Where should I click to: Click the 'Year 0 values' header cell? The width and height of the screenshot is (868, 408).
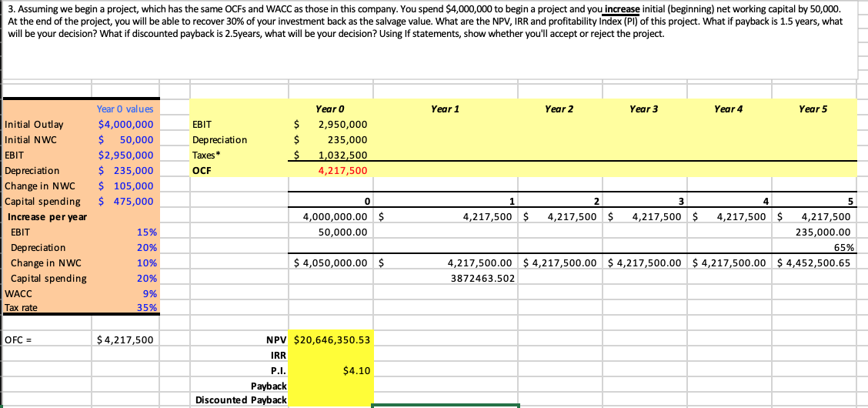tap(125, 109)
